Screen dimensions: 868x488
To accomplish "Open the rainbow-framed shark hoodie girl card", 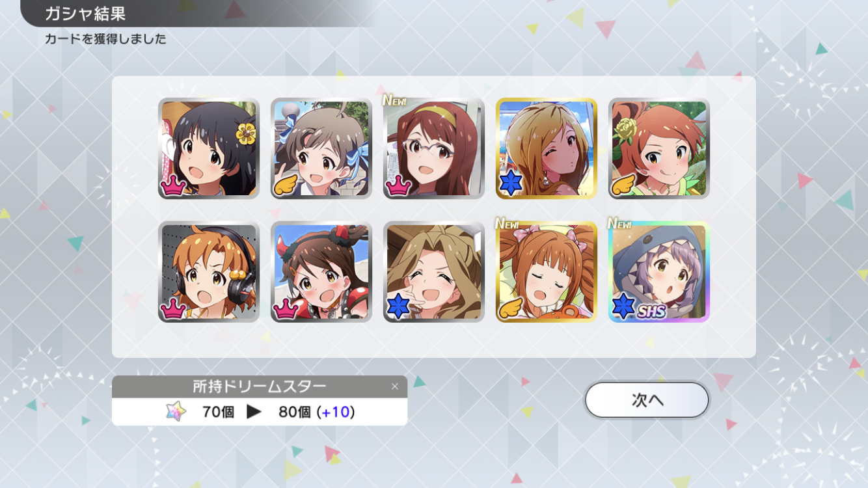I will coord(659,272).
